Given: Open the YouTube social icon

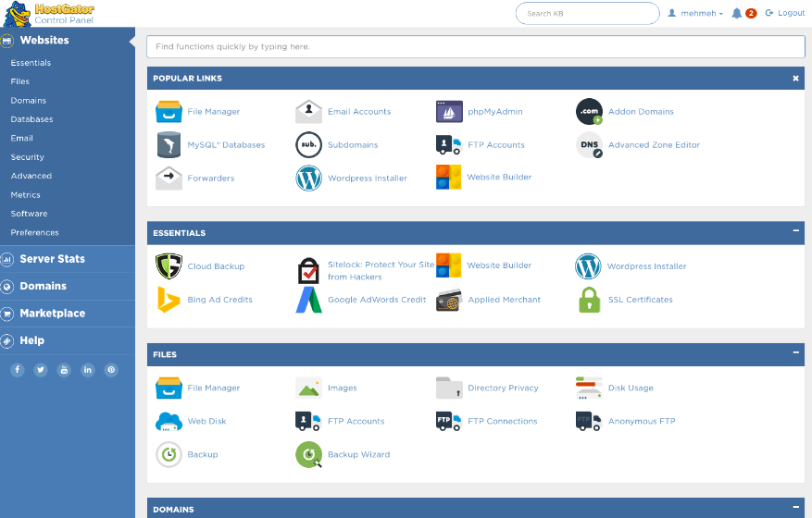Looking at the screenshot, I should click(x=64, y=369).
